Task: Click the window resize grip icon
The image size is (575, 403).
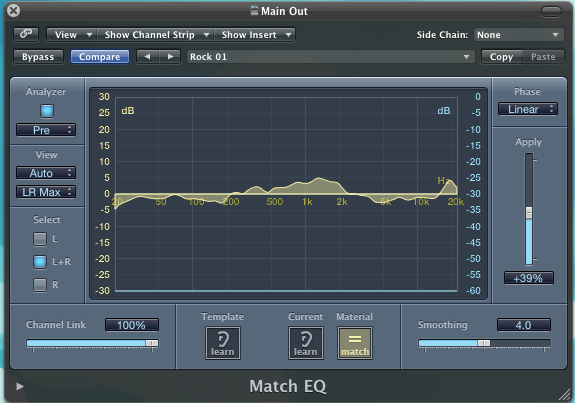Action: 565,394
